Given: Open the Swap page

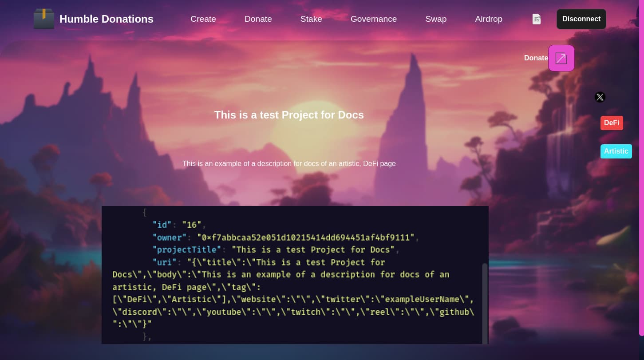Looking at the screenshot, I should (x=436, y=19).
